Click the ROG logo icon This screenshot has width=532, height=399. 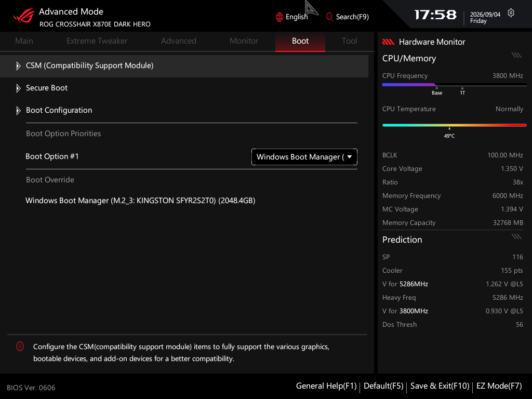pyautogui.click(x=24, y=16)
